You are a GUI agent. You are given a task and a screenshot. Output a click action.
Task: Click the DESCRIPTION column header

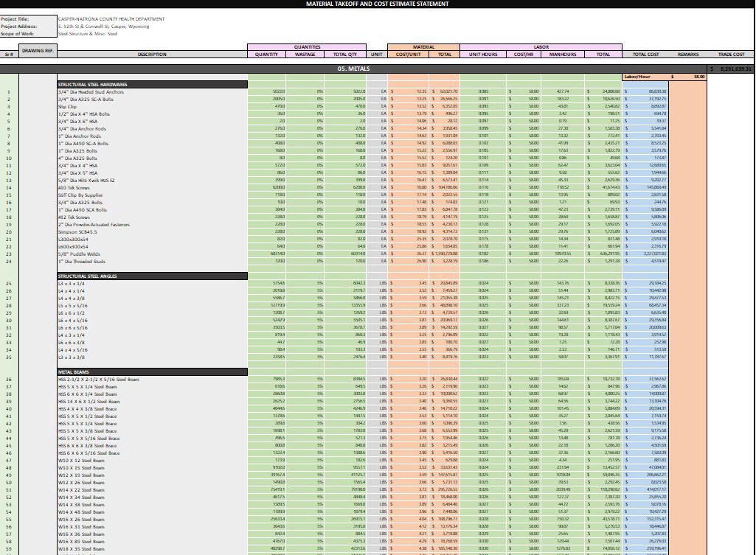(152, 54)
